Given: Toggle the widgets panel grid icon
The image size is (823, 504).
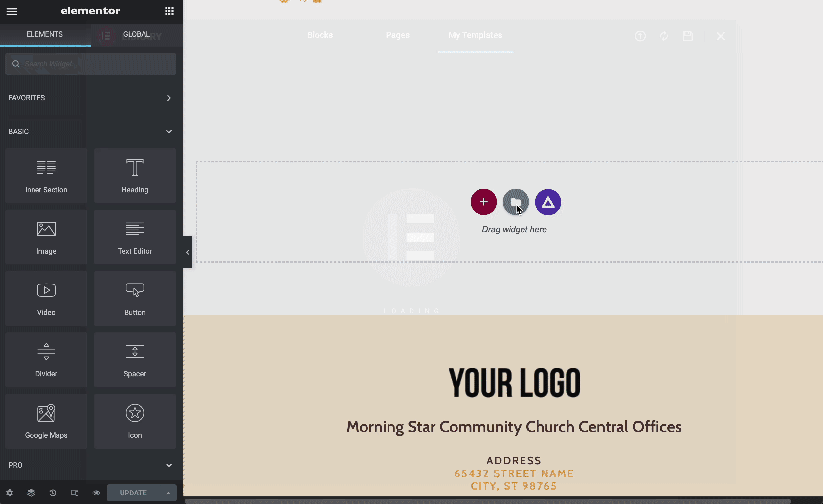Looking at the screenshot, I should click(169, 11).
